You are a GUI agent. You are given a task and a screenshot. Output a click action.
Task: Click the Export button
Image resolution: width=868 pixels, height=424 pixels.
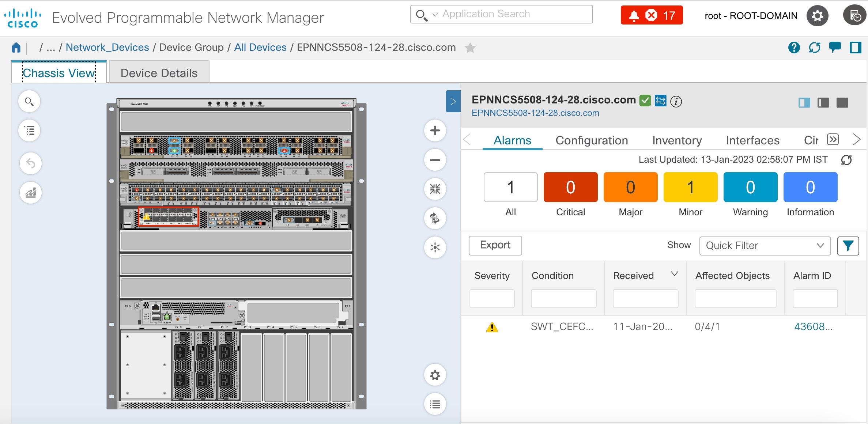pos(495,245)
